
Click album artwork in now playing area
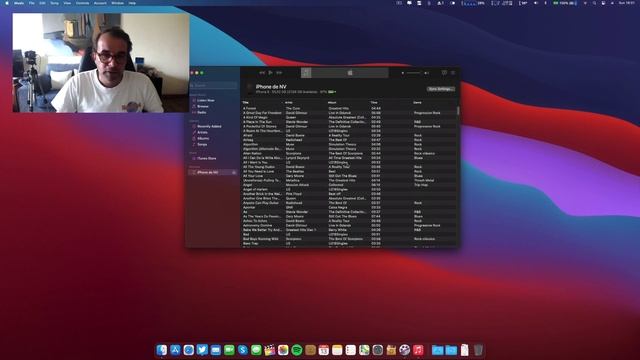(306, 73)
